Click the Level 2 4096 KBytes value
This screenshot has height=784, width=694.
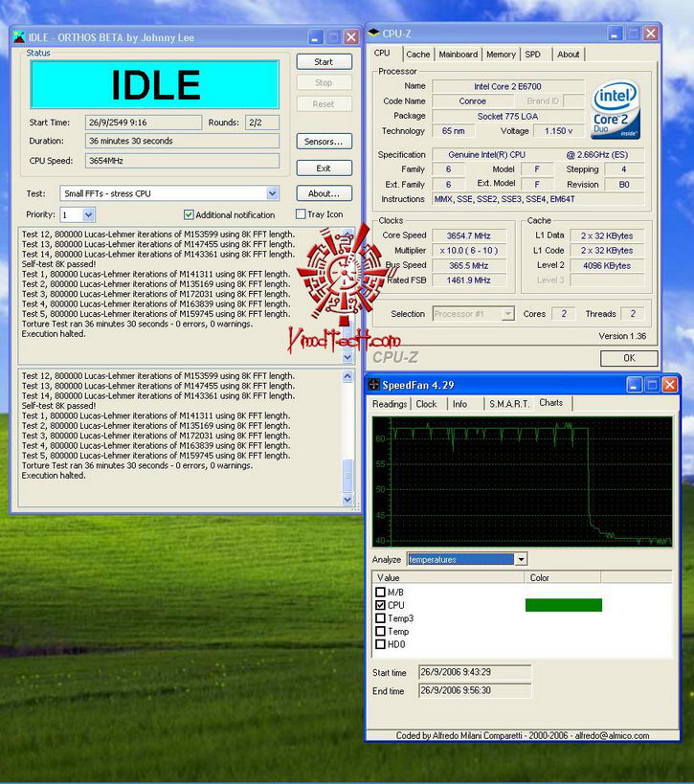607,265
